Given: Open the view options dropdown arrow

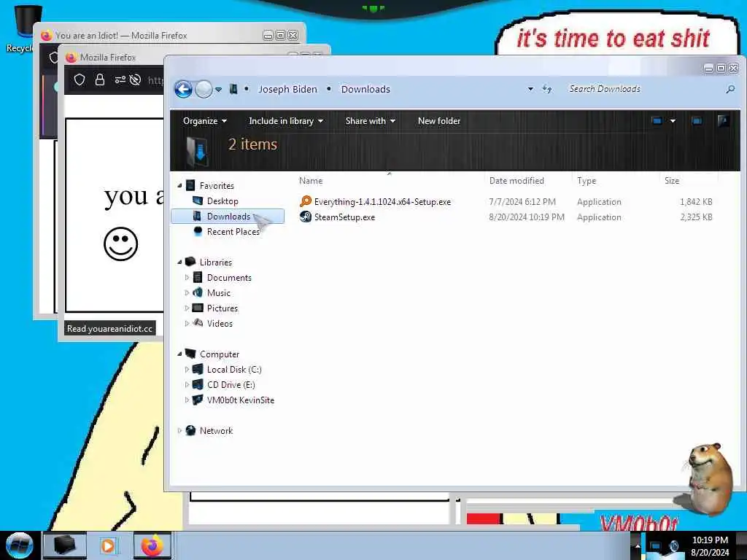Looking at the screenshot, I should click(673, 121).
